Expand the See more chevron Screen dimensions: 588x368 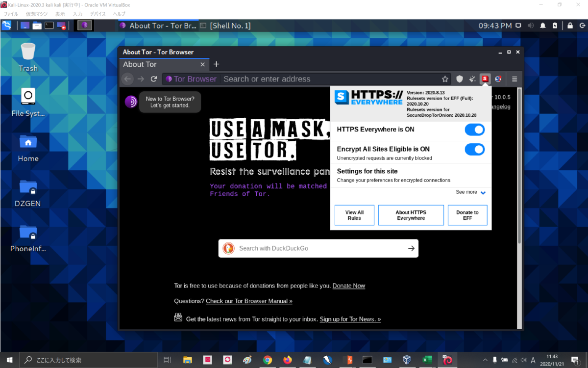pyautogui.click(x=483, y=193)
